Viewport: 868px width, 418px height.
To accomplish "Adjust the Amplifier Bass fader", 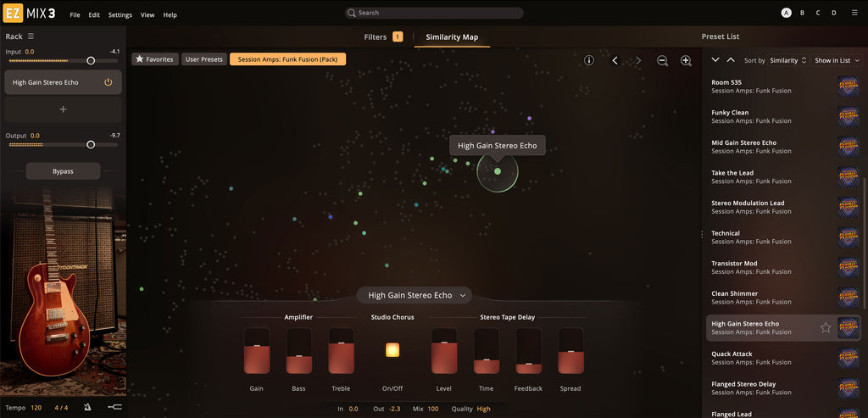I will [299, 350].
